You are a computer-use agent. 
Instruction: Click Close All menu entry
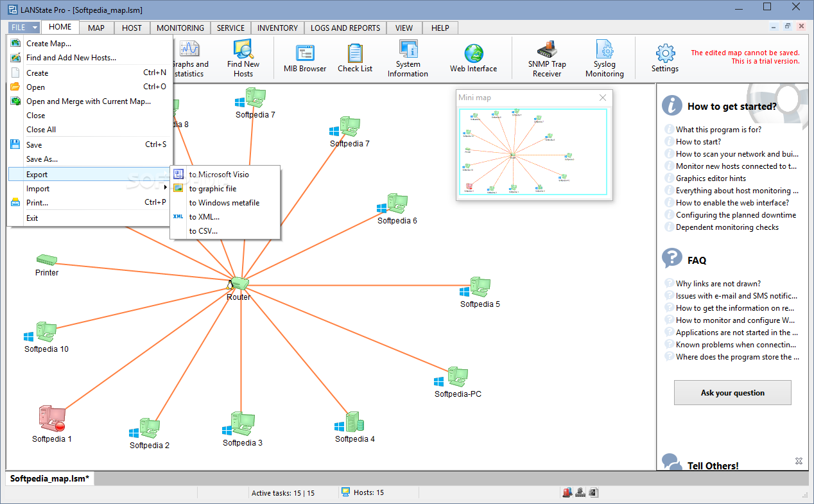tap(90, 129)
